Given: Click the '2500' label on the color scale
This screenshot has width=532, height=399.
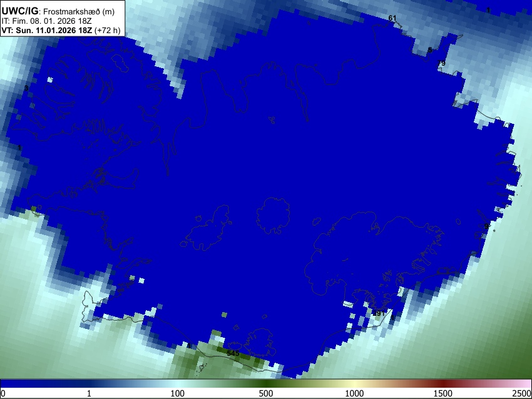Looking at the screenshot, I should click(x=522, y=393).
